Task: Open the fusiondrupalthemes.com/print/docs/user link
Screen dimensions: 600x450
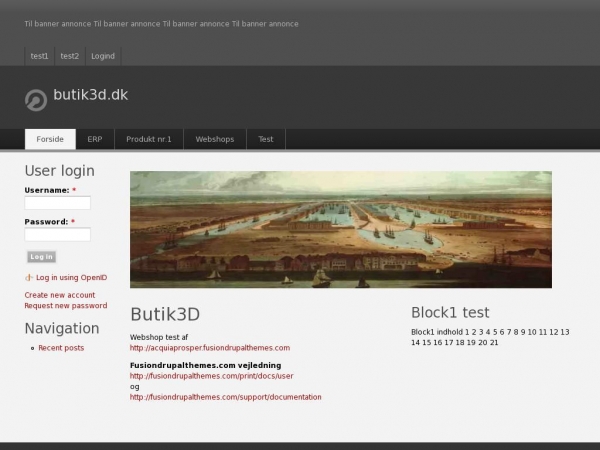Action: click(x=212, y=376)
